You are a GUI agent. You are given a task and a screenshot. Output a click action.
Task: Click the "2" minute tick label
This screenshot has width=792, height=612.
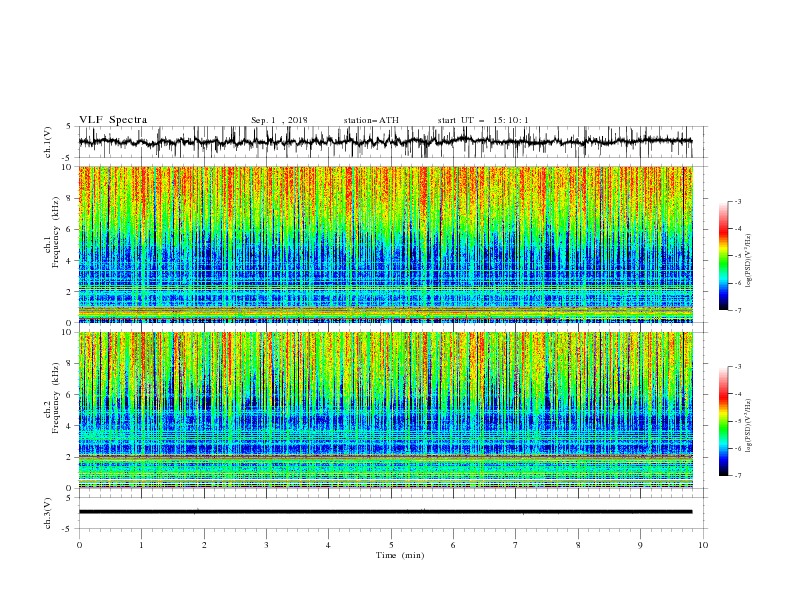[x=204, y=545]
